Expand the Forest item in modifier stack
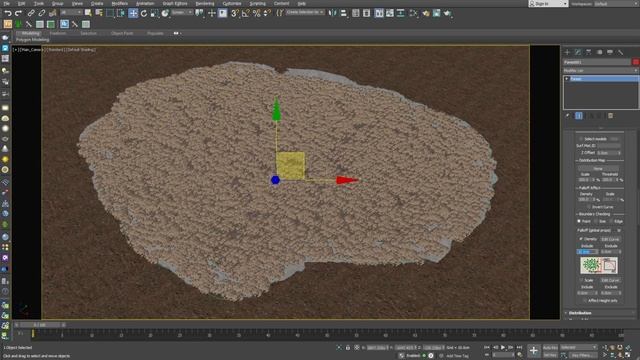The height and width of the screenshot is (360, 640). 567,79
